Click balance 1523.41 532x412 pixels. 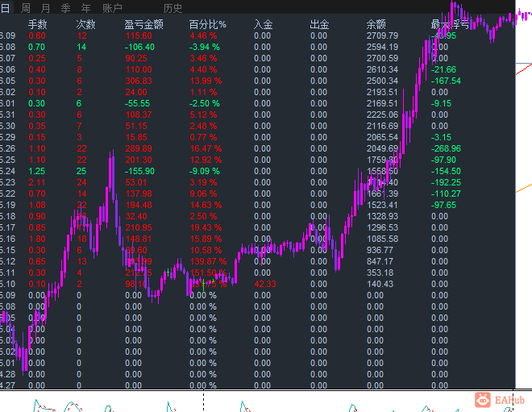coord(382,205)
